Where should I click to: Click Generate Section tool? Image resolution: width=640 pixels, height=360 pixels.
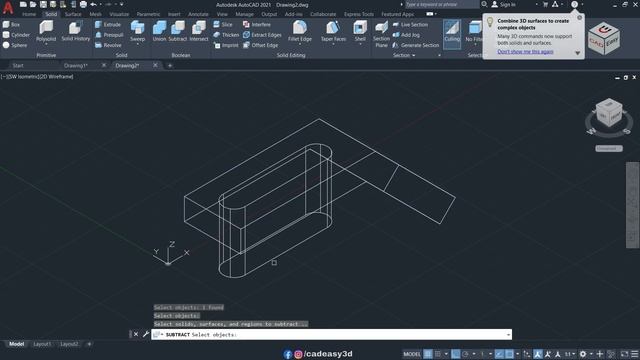416,45
